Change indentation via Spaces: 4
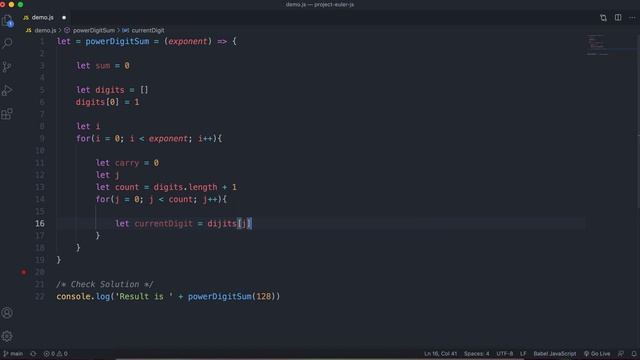This screenshot has height=360, width=640. click(476, 353)
